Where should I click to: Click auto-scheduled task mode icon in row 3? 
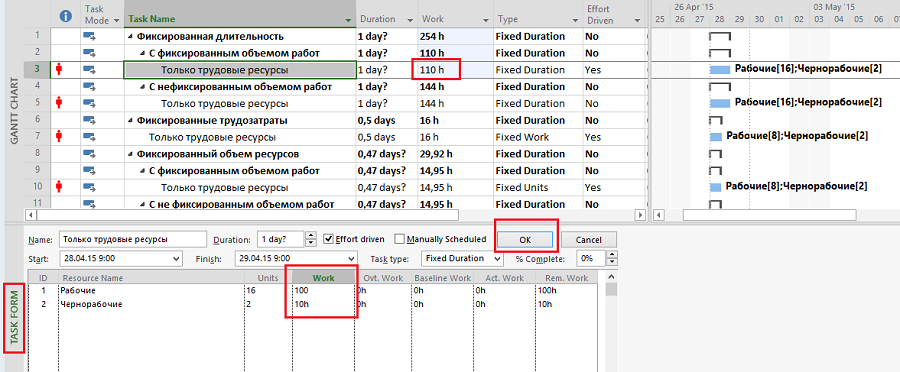point(90,70)
